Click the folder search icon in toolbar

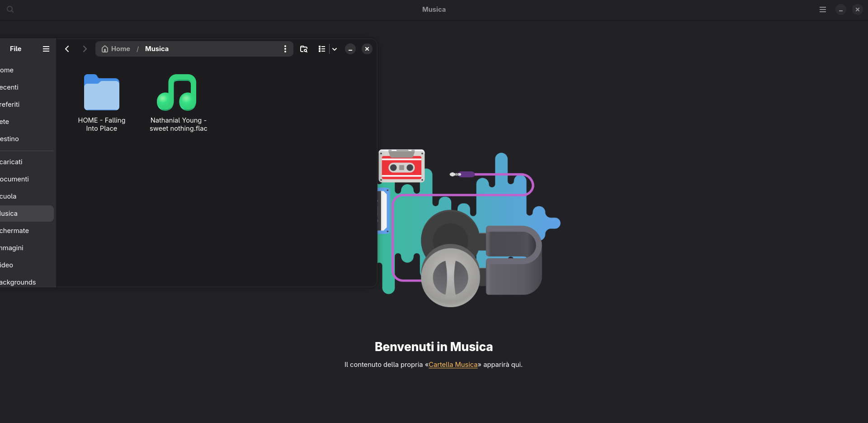click(x=304, y=49)
